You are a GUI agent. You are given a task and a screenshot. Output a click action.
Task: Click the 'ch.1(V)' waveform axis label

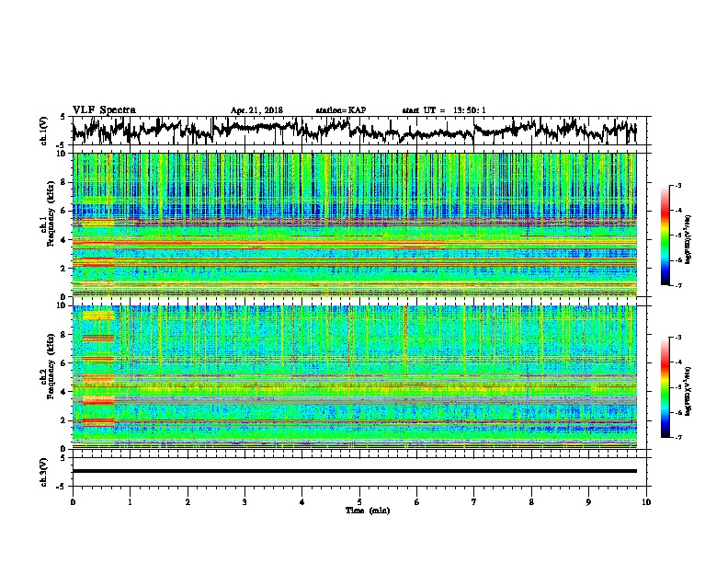[44, 131]
